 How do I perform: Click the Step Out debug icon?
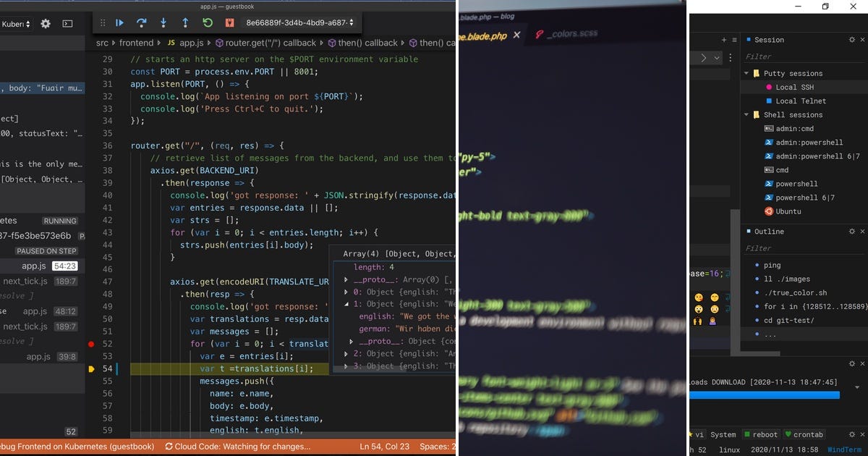186,22
